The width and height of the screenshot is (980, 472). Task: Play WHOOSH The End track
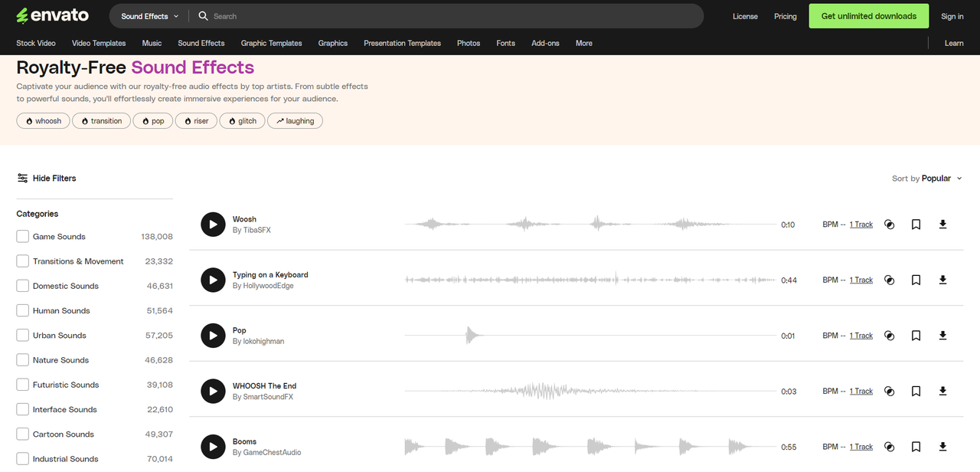pos(213,391)
